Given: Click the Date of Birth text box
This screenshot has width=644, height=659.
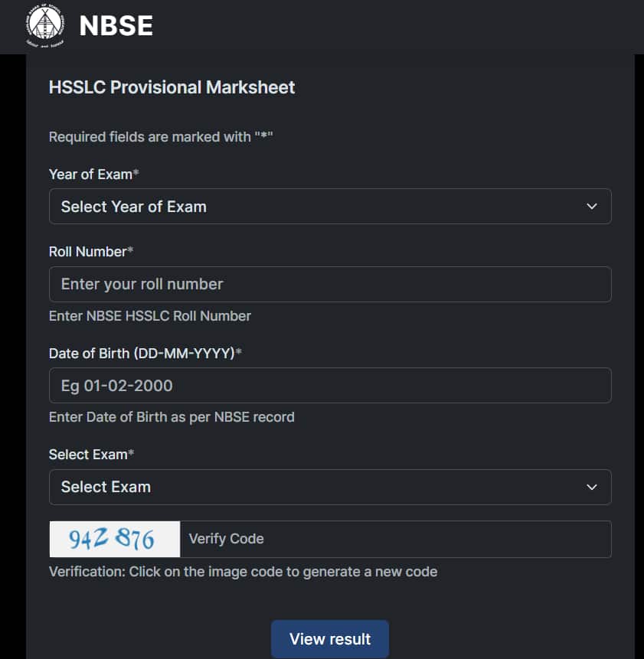Looking at the screenshot, I should pyautogui.click(x=329, y=386).
